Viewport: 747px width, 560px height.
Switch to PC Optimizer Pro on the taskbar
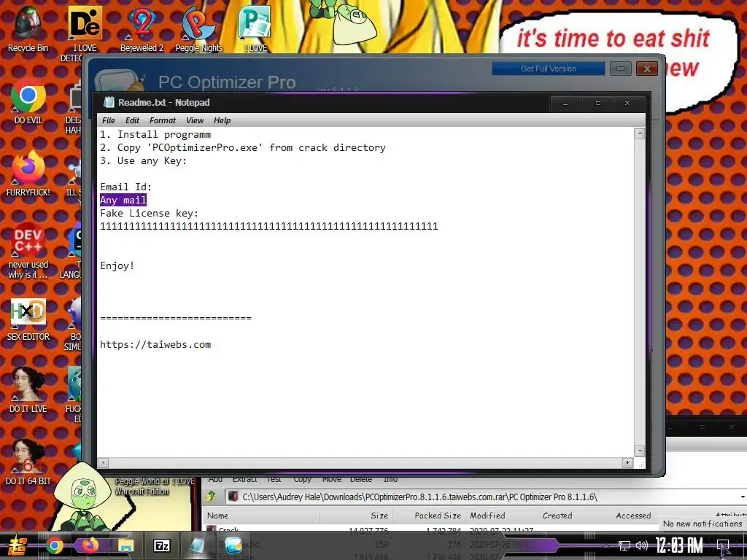233,545
